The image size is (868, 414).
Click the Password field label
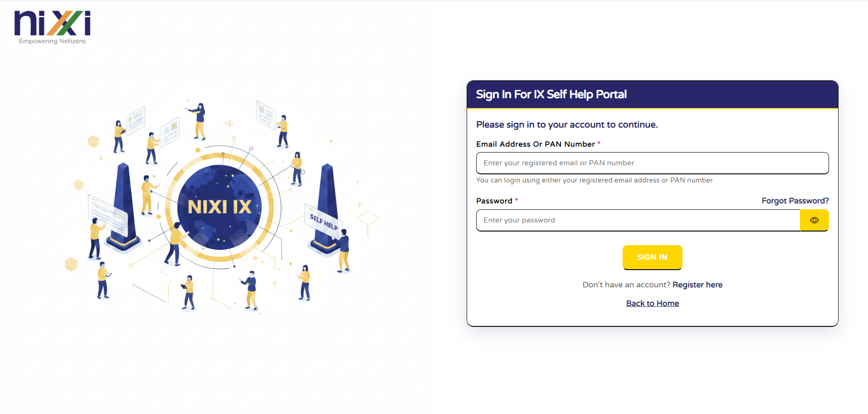pos(494,201)
